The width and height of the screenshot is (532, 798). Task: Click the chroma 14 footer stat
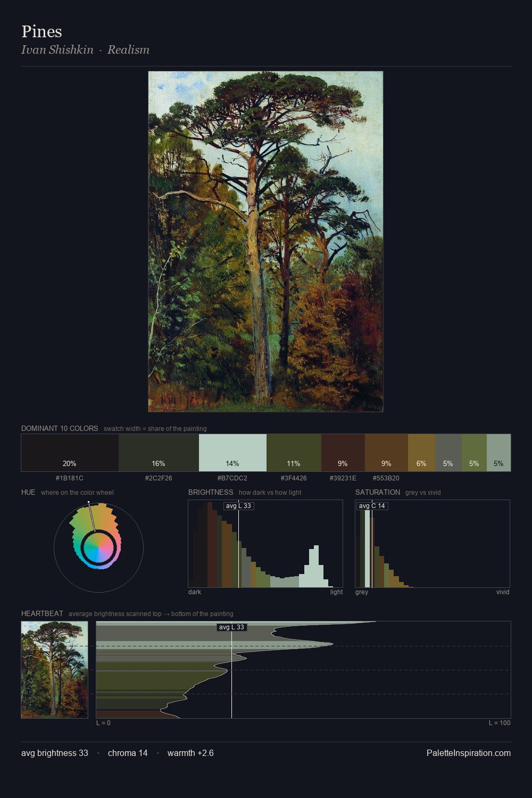(x=128, y=753)
